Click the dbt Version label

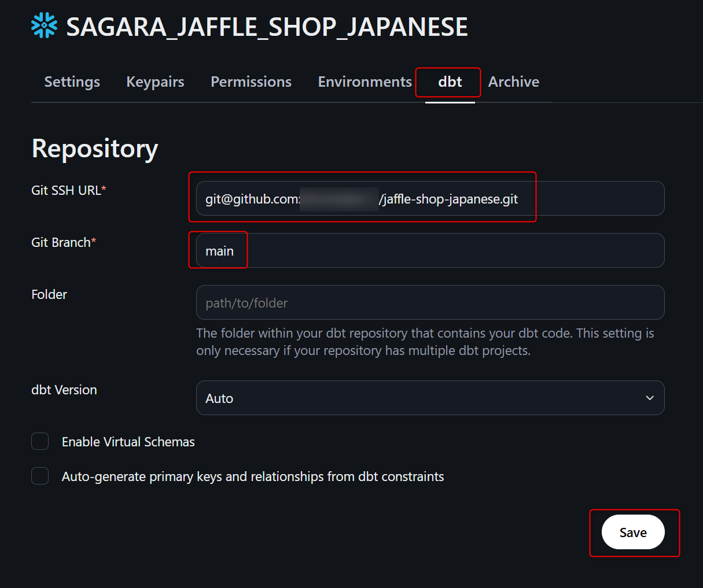(x=64, y=390)
